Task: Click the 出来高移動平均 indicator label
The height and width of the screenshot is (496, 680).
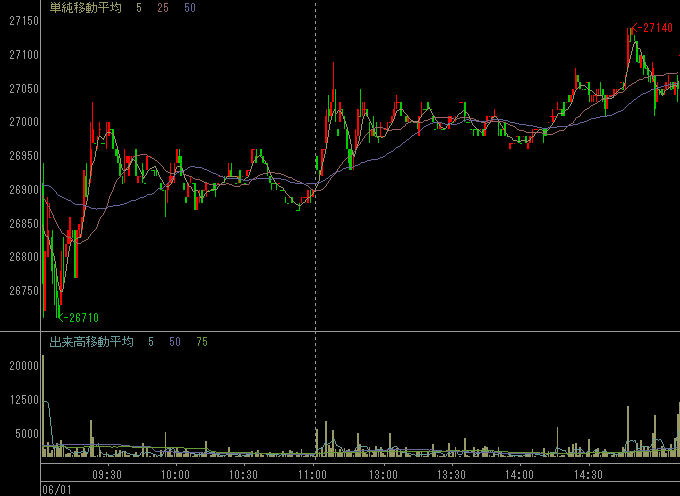Action: click(x=91, y=342)
